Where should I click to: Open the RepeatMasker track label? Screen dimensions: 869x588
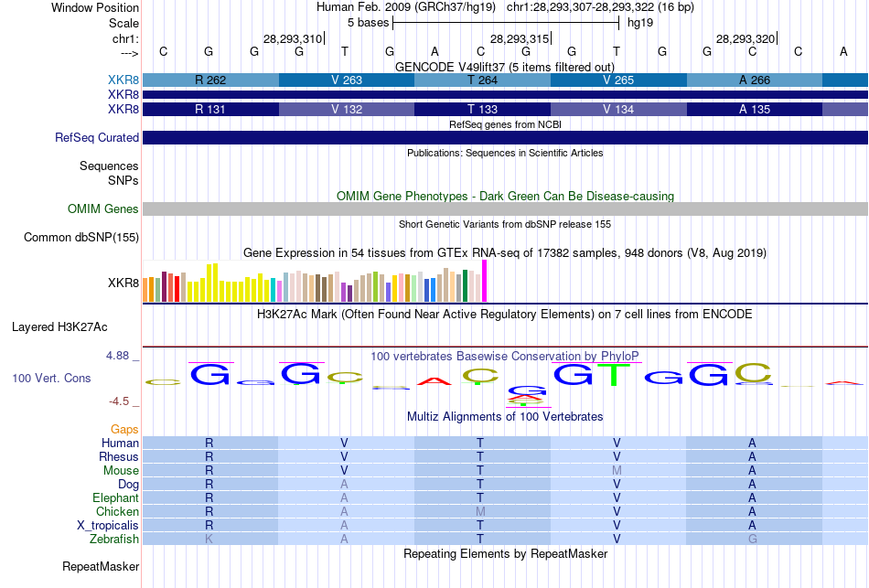[101, 566]
